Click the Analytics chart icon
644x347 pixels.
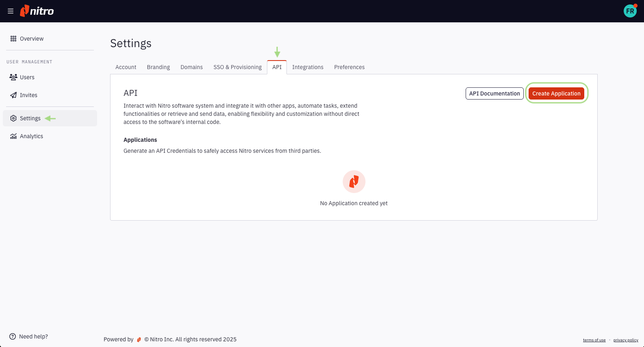pyautogui.click(x=13, y=136)
